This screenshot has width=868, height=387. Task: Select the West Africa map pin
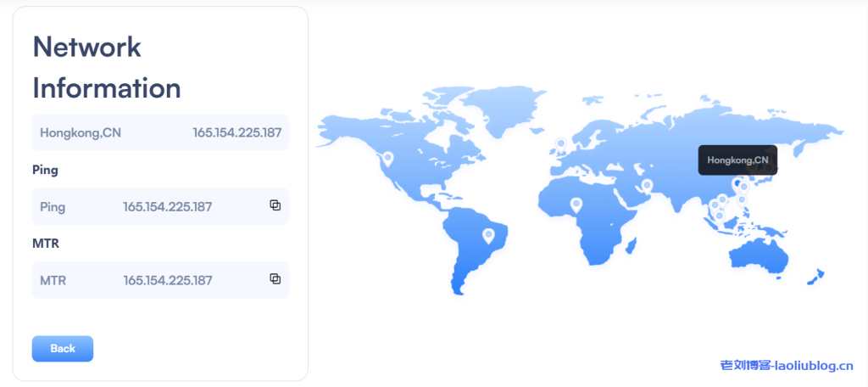point(576,205)
